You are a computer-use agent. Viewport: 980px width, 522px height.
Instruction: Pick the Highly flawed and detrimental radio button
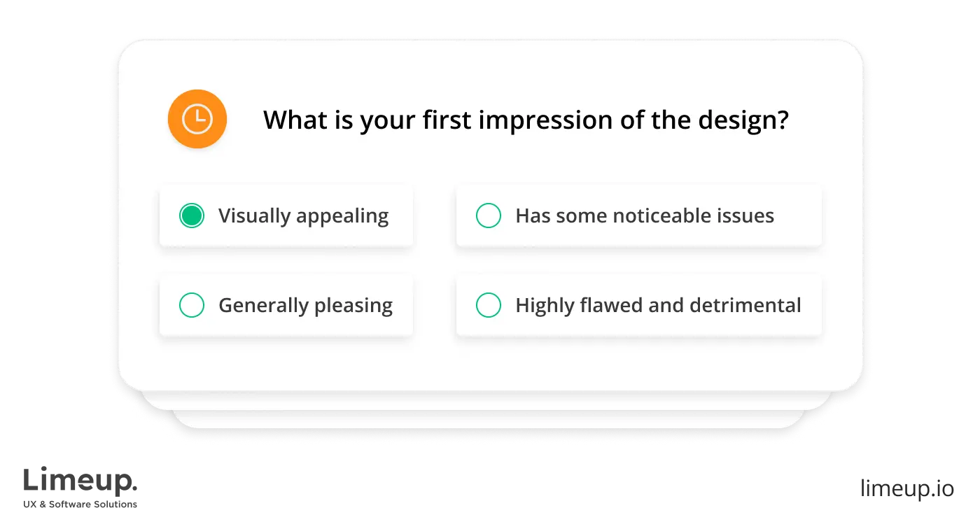click(488, 305)
